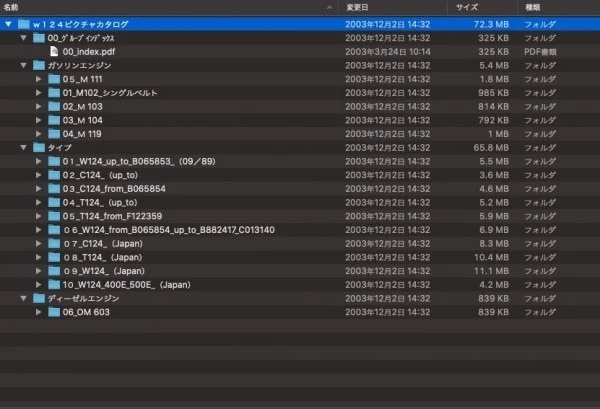Image resolution: width=600 pixels, height=409 pixels.
Task: Sort by the 名前 column header
Action: [x=14, y=6]
